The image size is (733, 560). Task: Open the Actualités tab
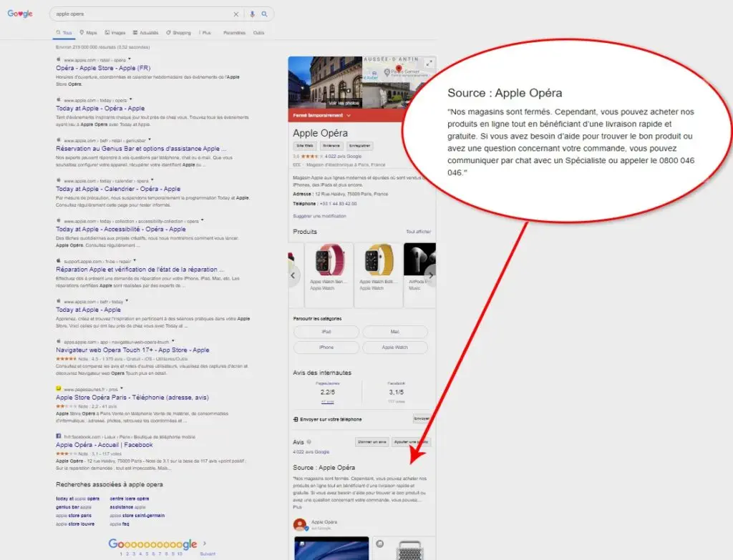(145, 33)
